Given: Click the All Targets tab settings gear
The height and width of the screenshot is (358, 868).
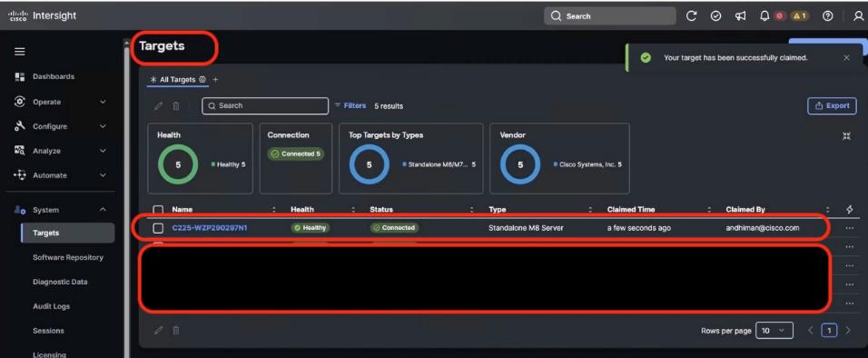Looking at the screenshot, I should (202, 80).
